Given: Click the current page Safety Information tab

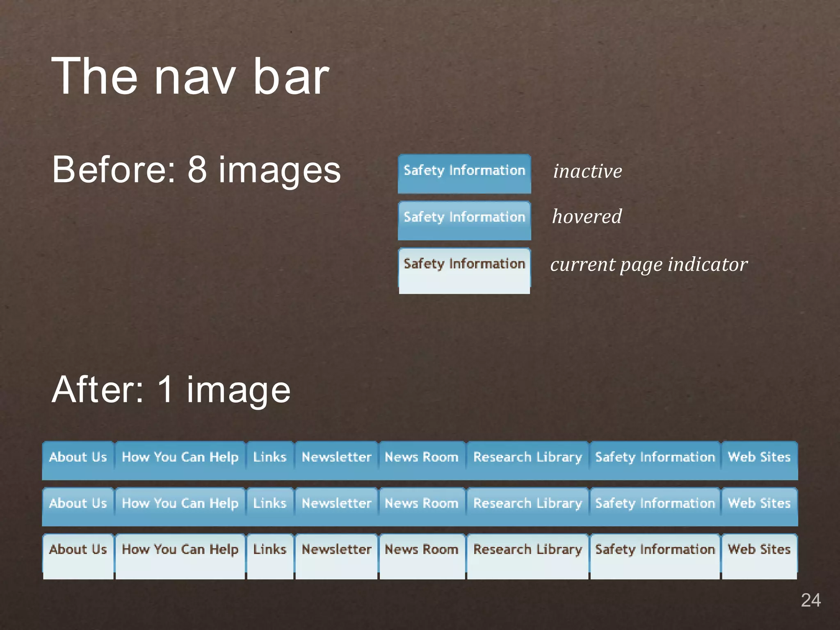Looking at the screenshot, I should click(464, 271).
